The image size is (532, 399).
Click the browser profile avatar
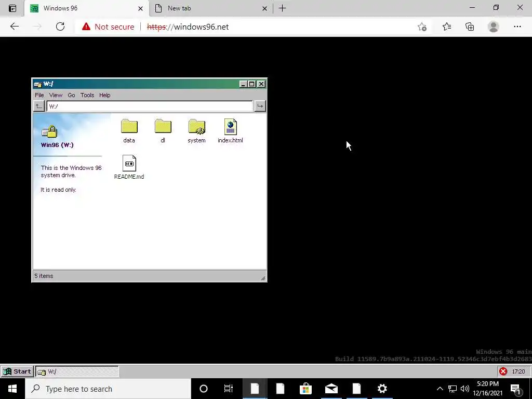(494, 26)
